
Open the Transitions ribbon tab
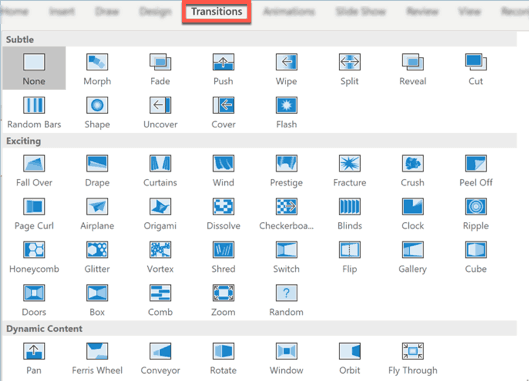217,11
